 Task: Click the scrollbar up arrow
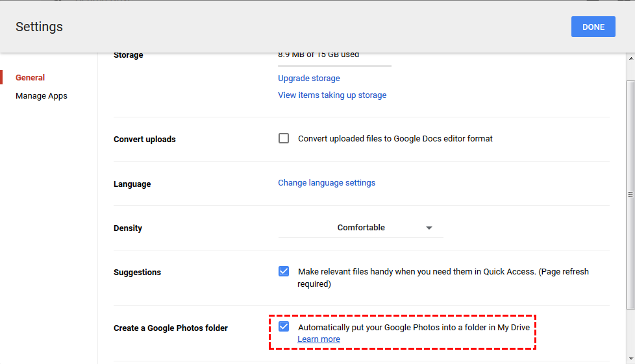coord(630,58)
